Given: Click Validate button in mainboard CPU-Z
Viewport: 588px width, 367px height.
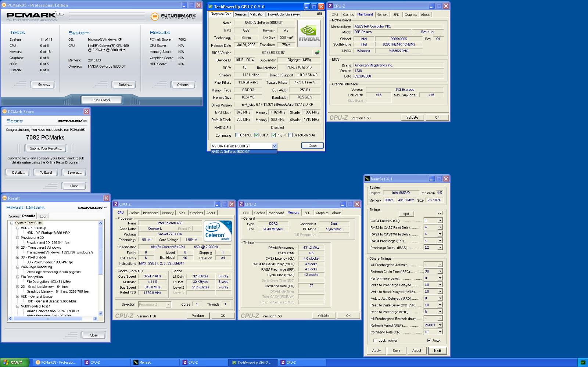Looking at the screenshot, I should pyautogui.click(x=412, y=118).
